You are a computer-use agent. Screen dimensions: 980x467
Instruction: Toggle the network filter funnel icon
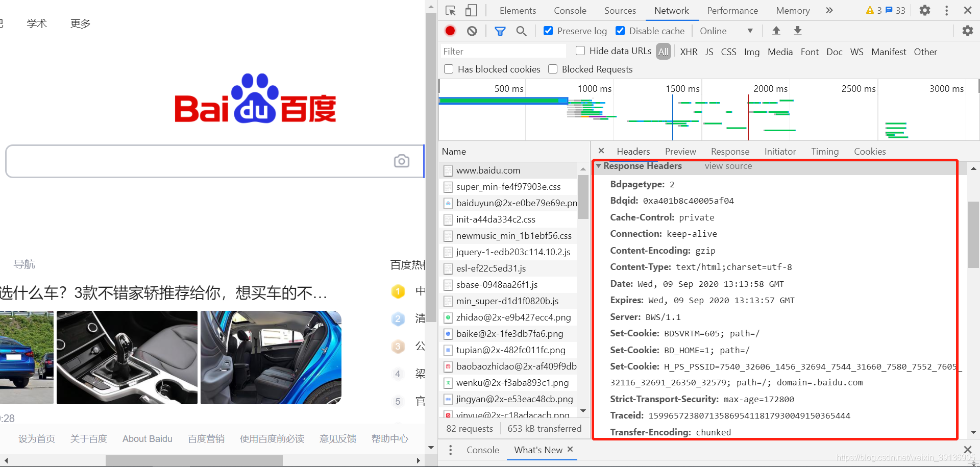pyautogui.click(x=500, y=31)
